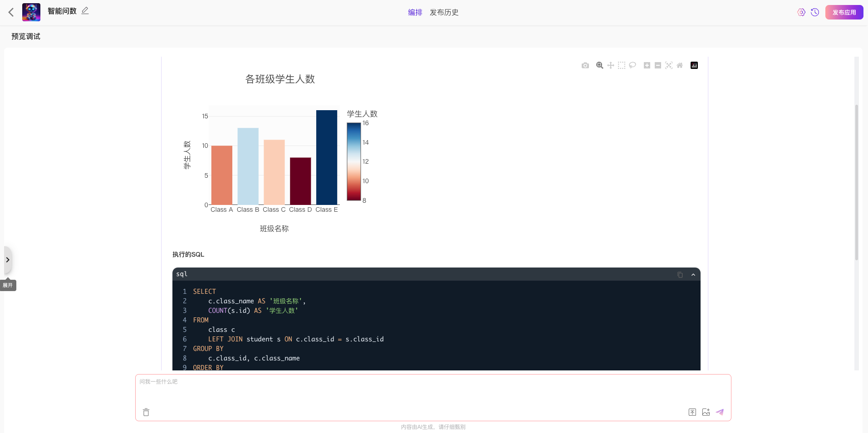Screen dimensions: 868x433
Task: Zoom out the chart with the minus icon
Action: click(x=658, y=65)
